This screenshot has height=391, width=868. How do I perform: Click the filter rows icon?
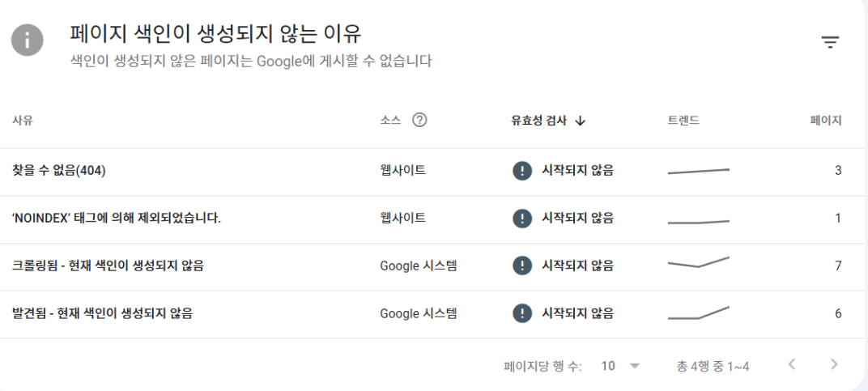(x=830, y=43)
